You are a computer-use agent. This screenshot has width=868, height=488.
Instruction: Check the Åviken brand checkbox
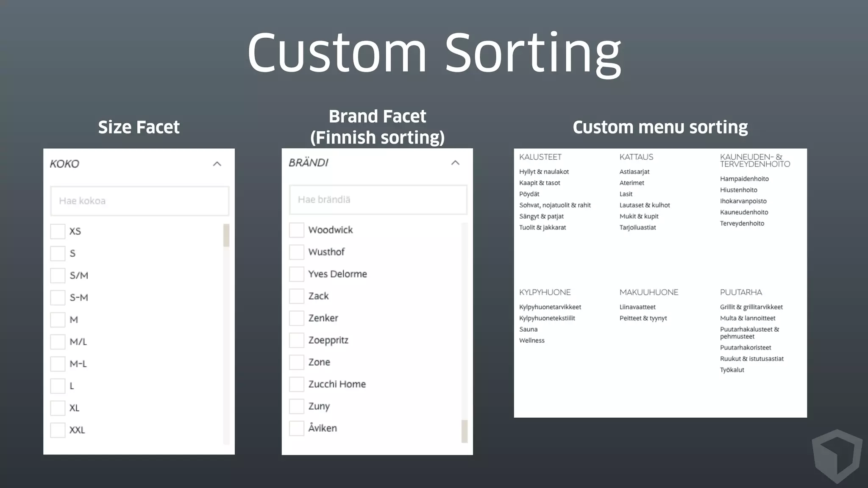tap(297, 428)
